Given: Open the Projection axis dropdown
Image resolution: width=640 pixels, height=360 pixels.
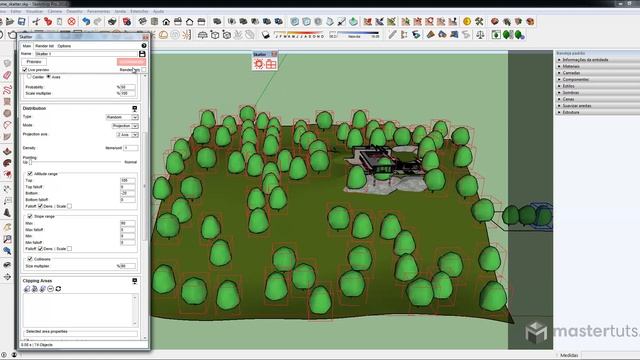Looking at the screenshot, I should click(127, 135).
